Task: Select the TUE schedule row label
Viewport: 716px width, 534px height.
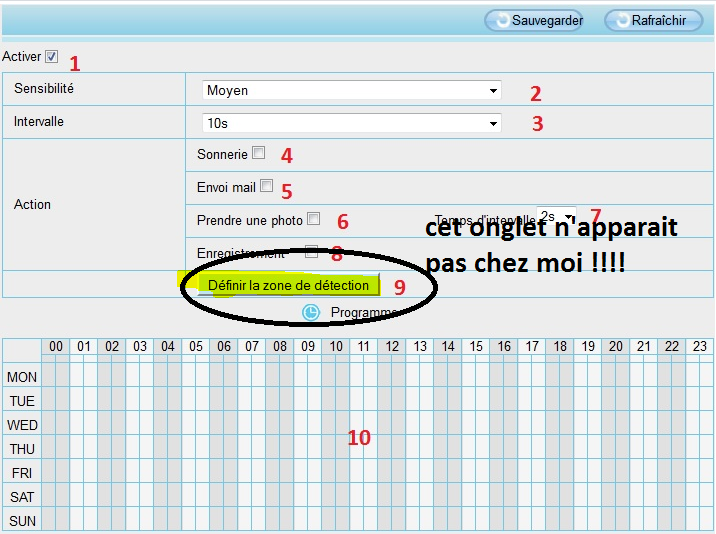Action: [x=22, y=401]
